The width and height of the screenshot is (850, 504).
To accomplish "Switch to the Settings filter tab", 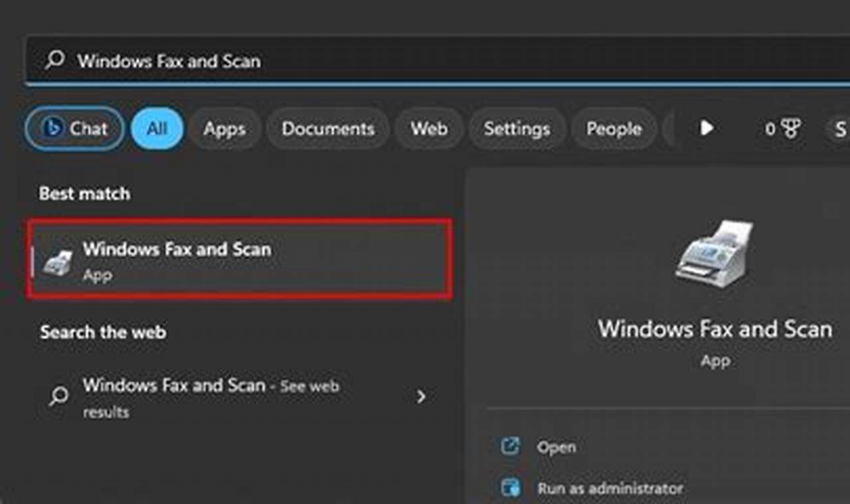I will [517, 129].
